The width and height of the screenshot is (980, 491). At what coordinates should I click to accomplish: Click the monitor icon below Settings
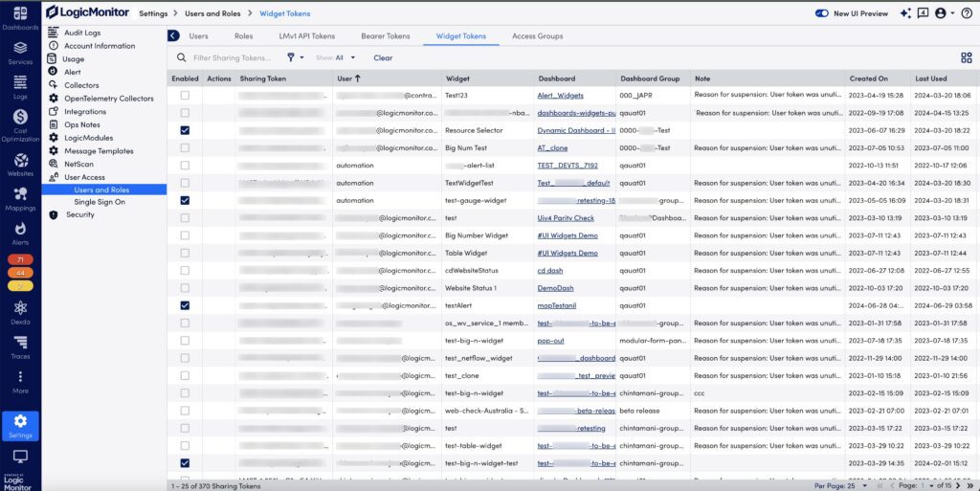pos(20,456)
